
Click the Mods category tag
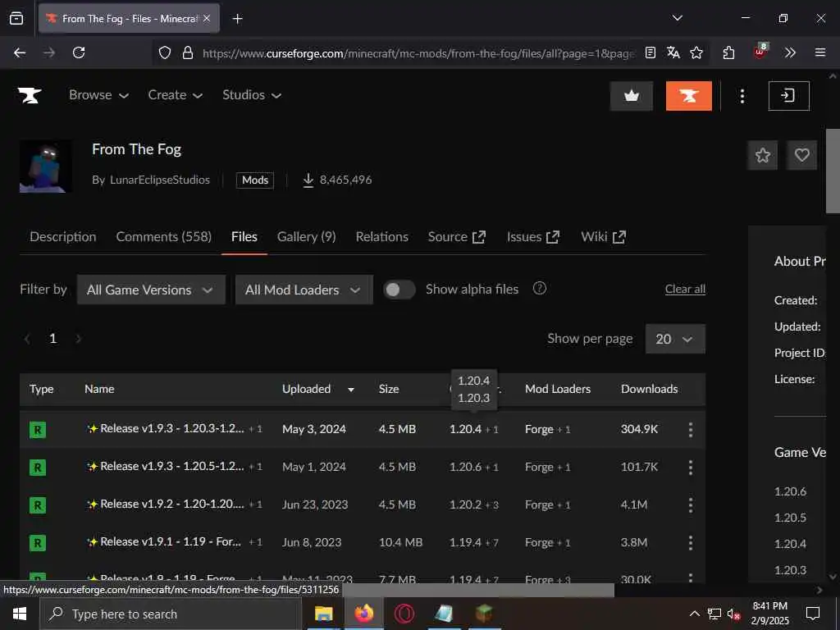(255, 180)
